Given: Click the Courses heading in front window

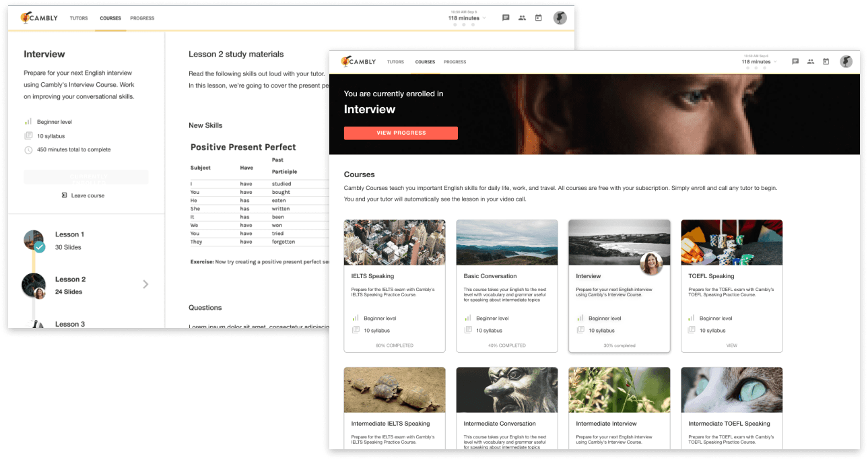Looking at the screenshot, I should coord(360,174).
